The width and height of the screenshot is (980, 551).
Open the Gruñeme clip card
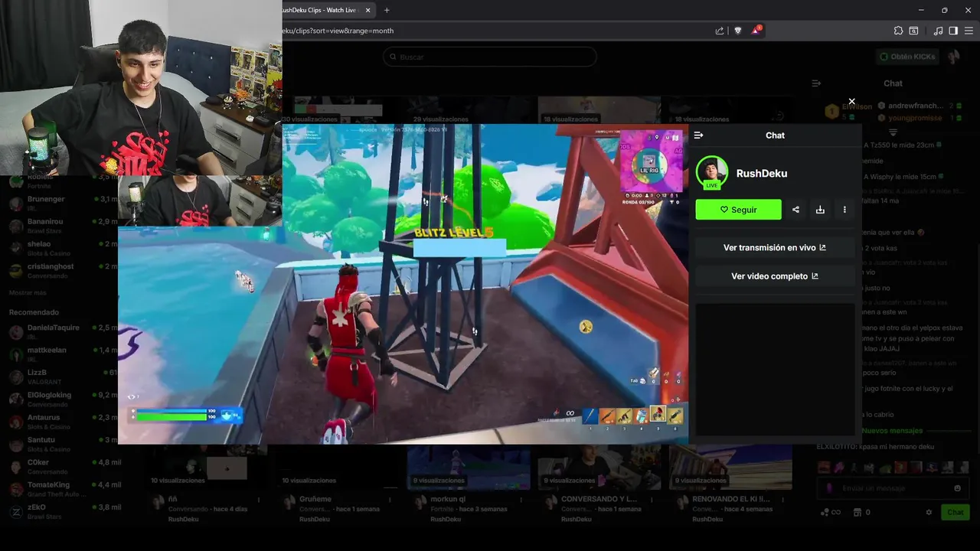click(338, 485)
